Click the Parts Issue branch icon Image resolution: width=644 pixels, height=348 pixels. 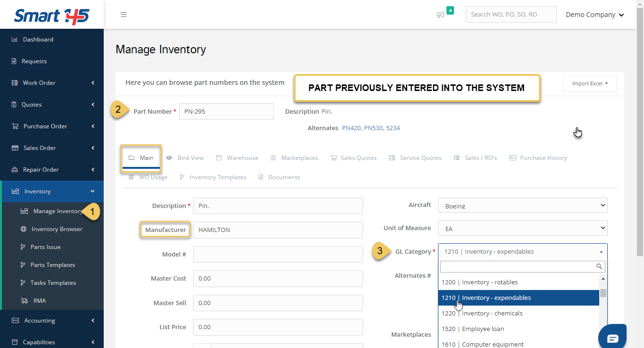point(23,247)
